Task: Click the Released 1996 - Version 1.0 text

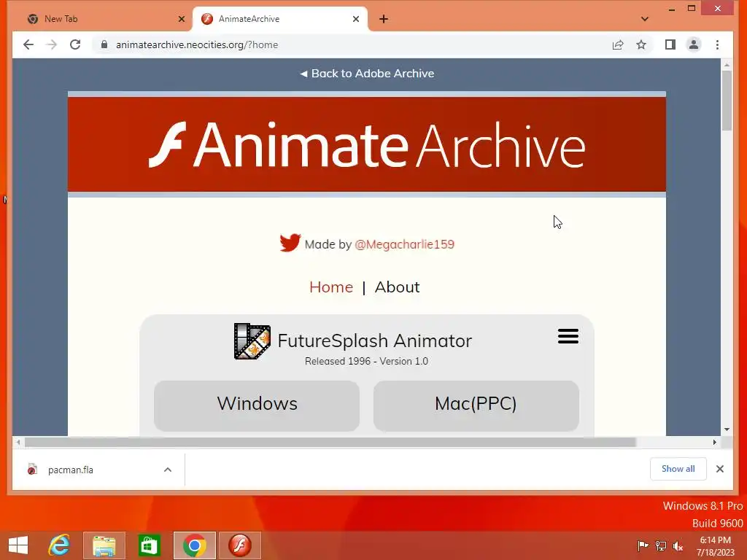Action: tap(366, 362)
